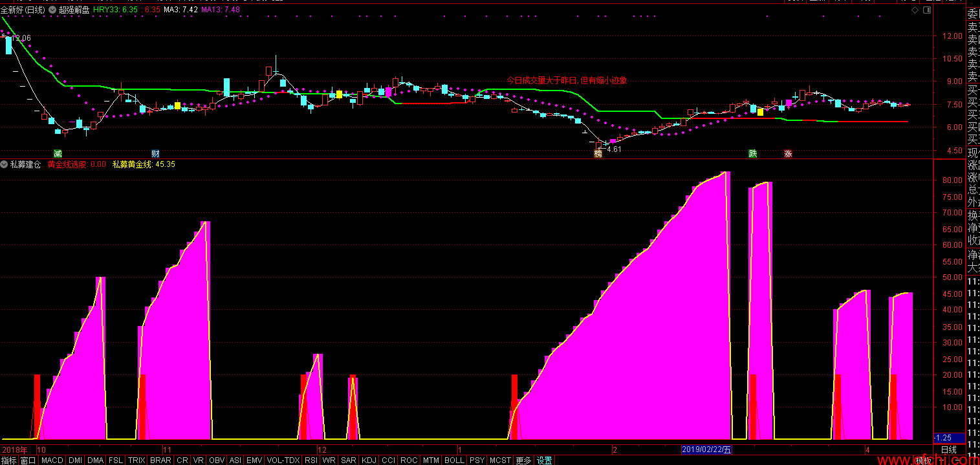
Task: Switch to the VOL-TDX indicator
Action: pos(283,460)
